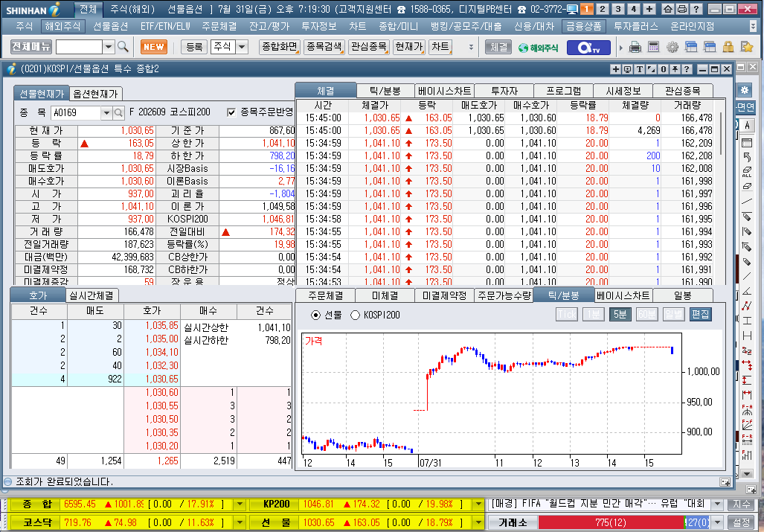The width and height of the screenshot is (764, 532).
Task: Select the F-F Fibonacci fan tool
Action: [x=746, y=424]
